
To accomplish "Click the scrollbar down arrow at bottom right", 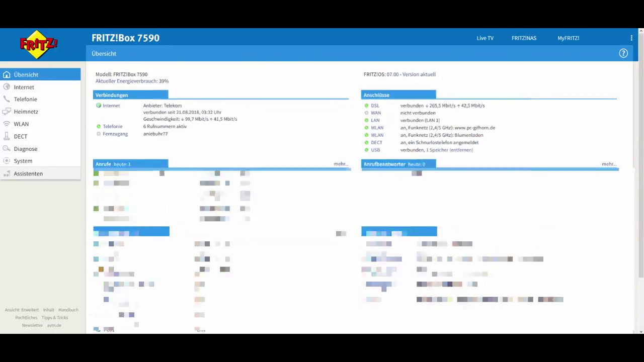I will [x=641, y=331].
